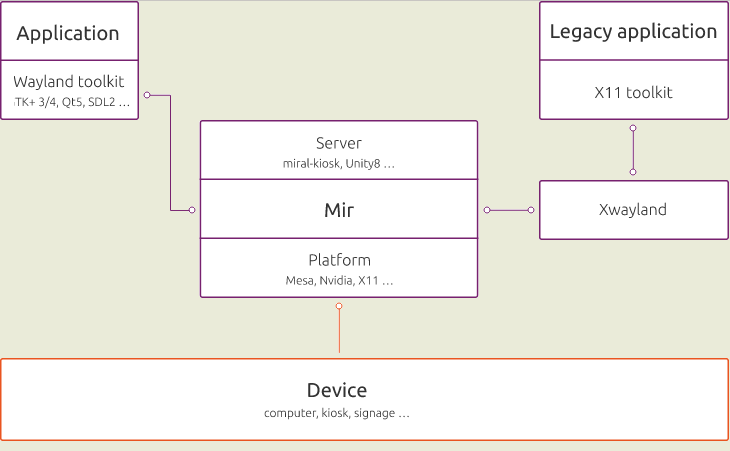The image size is (730, 451).
Task: Click the connector endpoint below X11 toolkit
Action: point(633,128)
